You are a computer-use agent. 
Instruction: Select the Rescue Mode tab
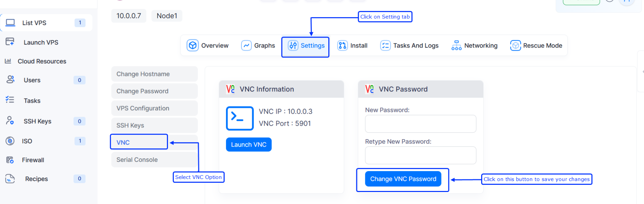point(536,46)
